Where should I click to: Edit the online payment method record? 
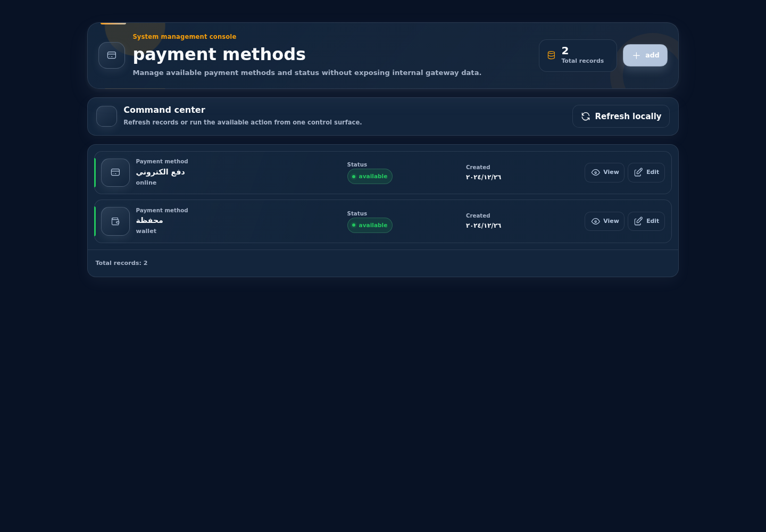[x=646, y=172]
